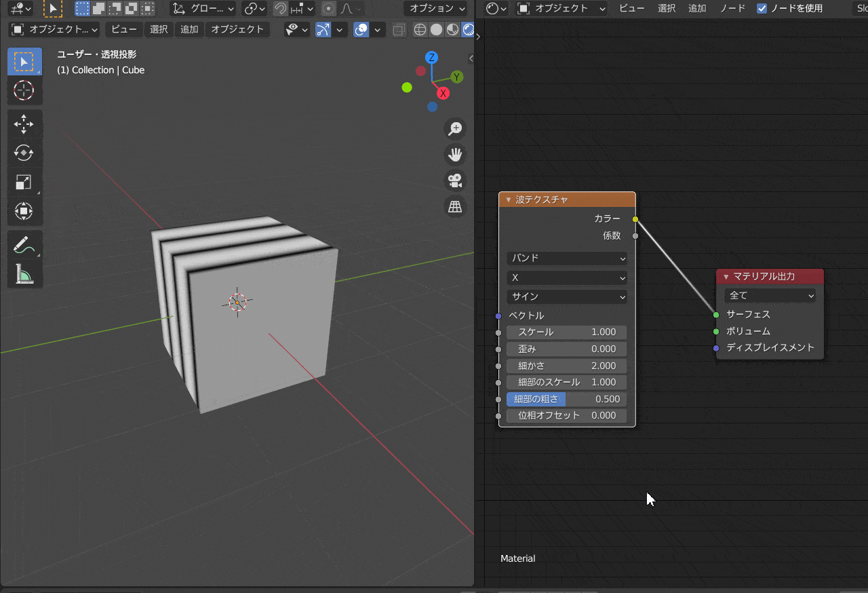Activate the Cursor tool
Image resolution: width=868 pixels, height=593 pixels.
tap(24, 90)
